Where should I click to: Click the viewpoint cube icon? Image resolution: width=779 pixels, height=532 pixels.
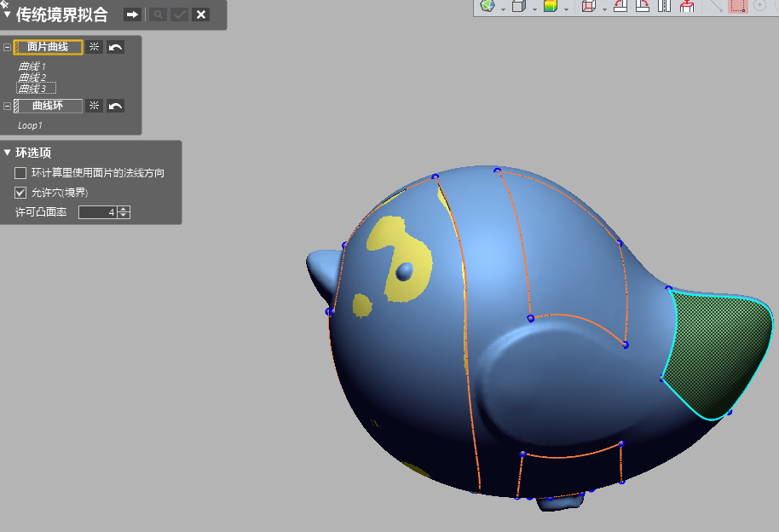(589, 5)
